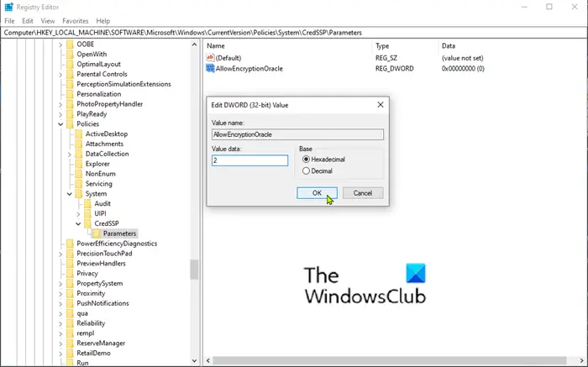
Task: Collapse the Policies key
Action: coord(60,124)
